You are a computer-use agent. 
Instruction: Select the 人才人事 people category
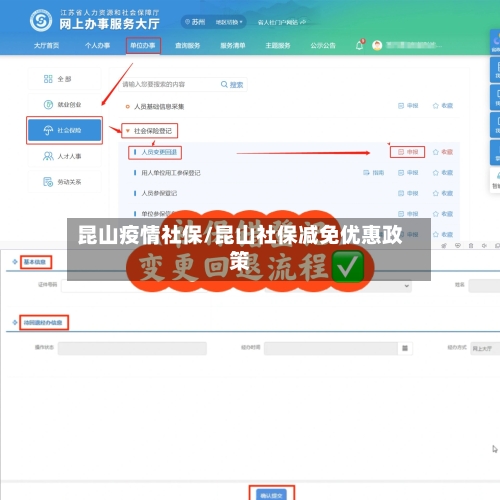[64, 156]
